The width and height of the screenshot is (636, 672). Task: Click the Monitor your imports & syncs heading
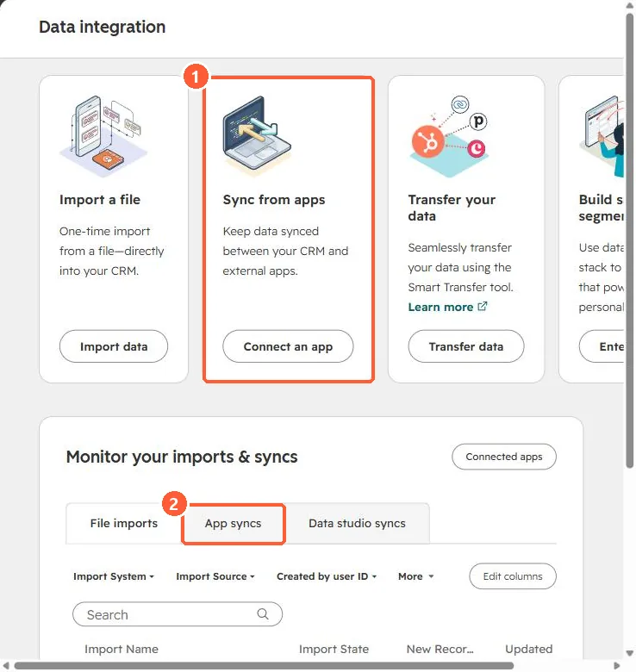(182, 457)
